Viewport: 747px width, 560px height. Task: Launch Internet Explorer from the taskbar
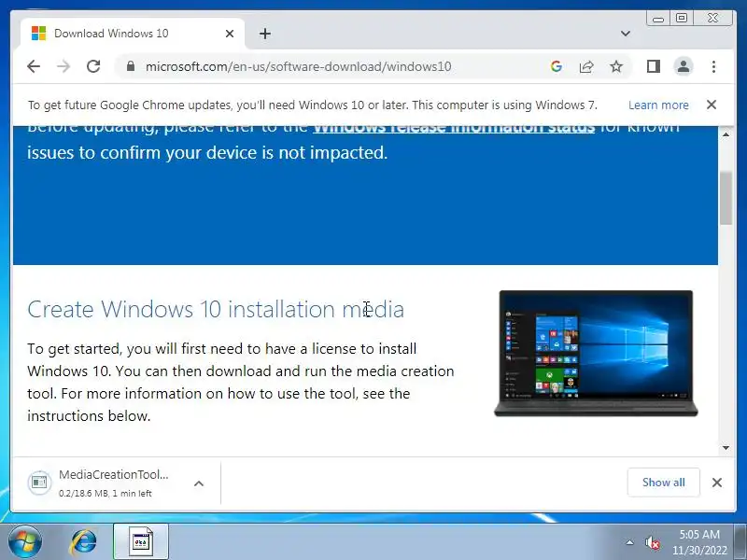pos(83,542)
